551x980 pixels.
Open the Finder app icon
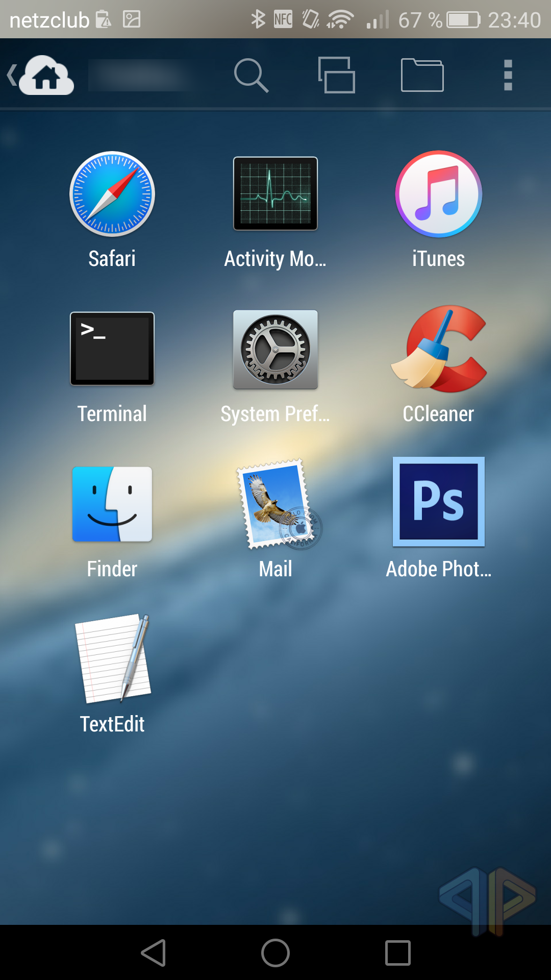click(112, 504)
